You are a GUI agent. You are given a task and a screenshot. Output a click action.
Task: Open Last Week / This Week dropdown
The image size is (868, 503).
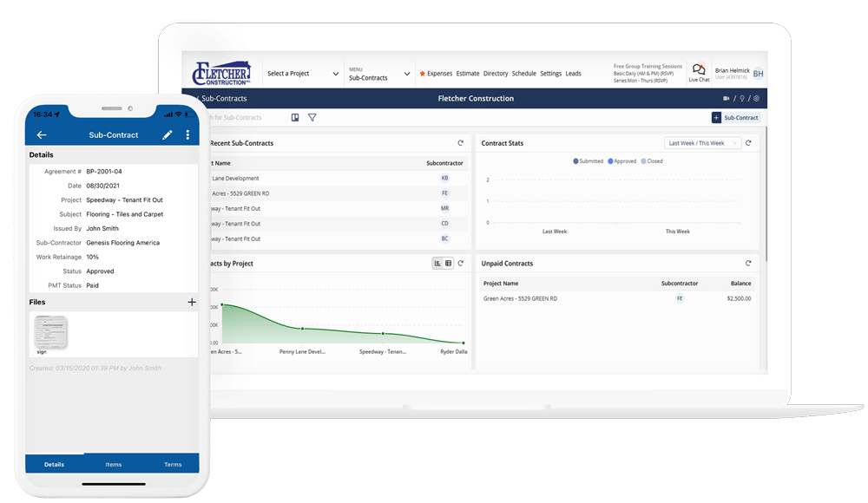pyautogui.click(x=702, y=143)
